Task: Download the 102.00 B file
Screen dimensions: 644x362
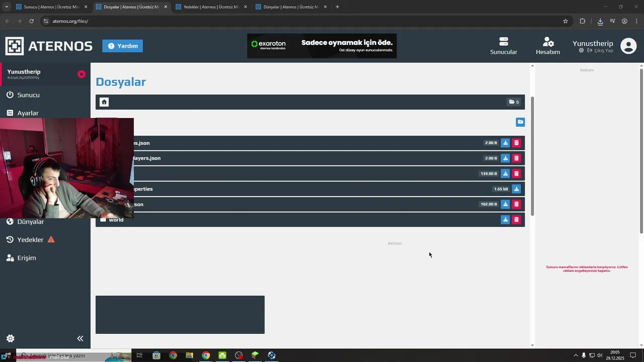Action: point(506,204)
